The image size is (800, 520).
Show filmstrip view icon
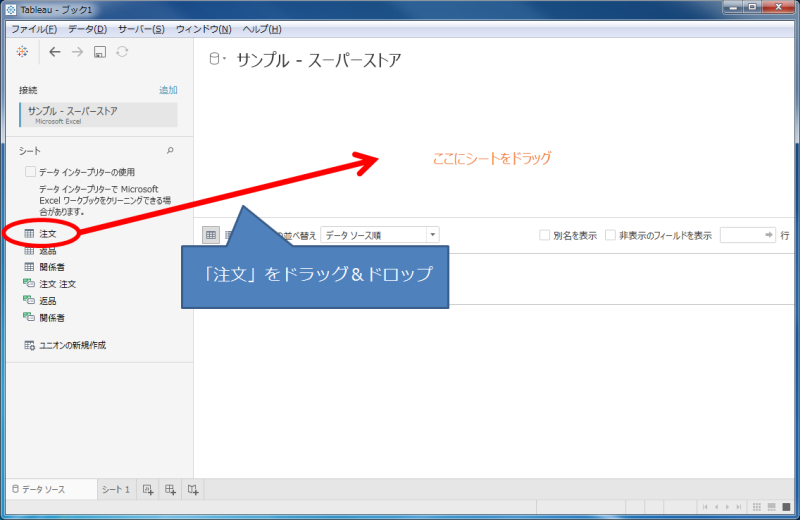tap(772, 507)
